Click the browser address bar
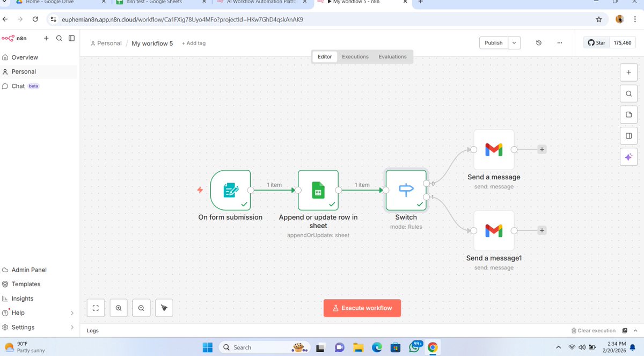 click(x=322, y=19)
